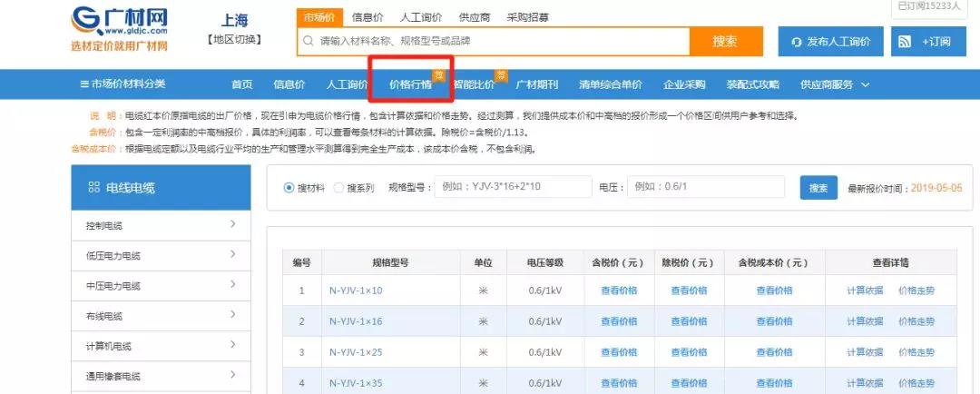Click the headset icon on 发布人工询价
Image resolution: width=980 pixels, height=394 pixels.
click(x=797, y=42)
